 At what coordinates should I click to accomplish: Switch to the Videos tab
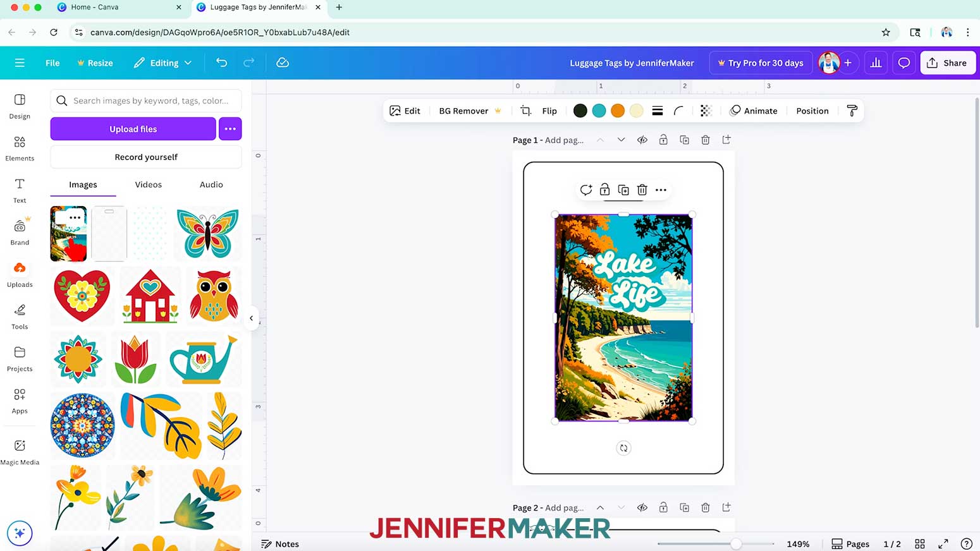[148, 185]
